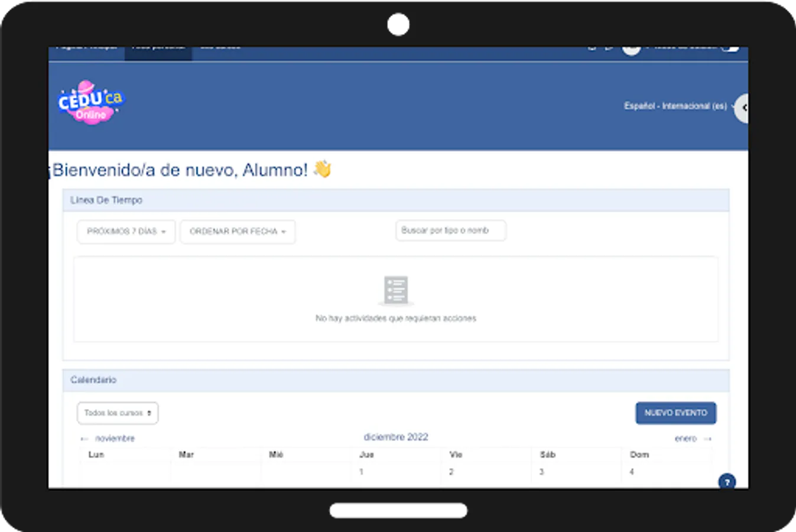Click the Linea De Tiempo block header

(x=396, y=200)
